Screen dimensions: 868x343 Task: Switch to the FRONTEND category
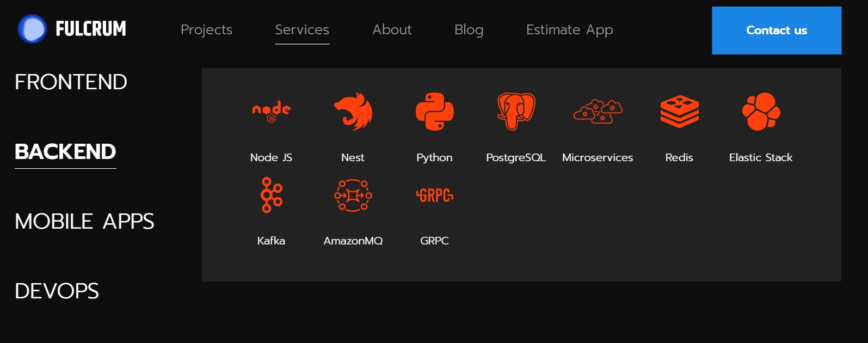tap(71, 82)
